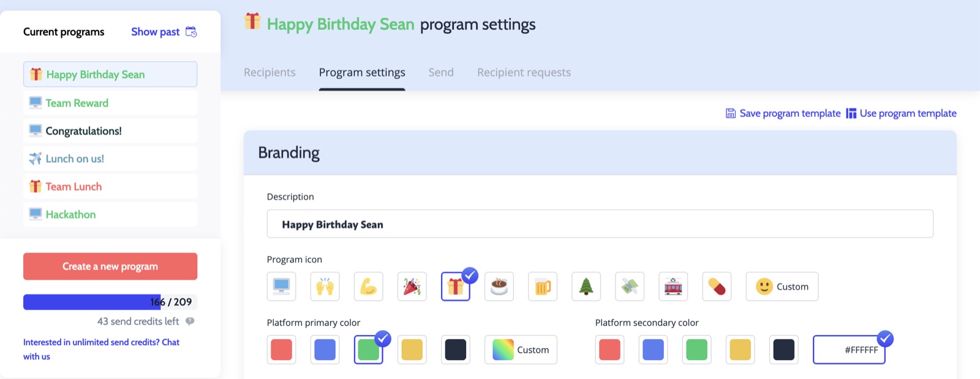Select yellow as platform secondary color
Image resolution: width=980 pixels, height=379 pixels.
(x=741, y=350)
